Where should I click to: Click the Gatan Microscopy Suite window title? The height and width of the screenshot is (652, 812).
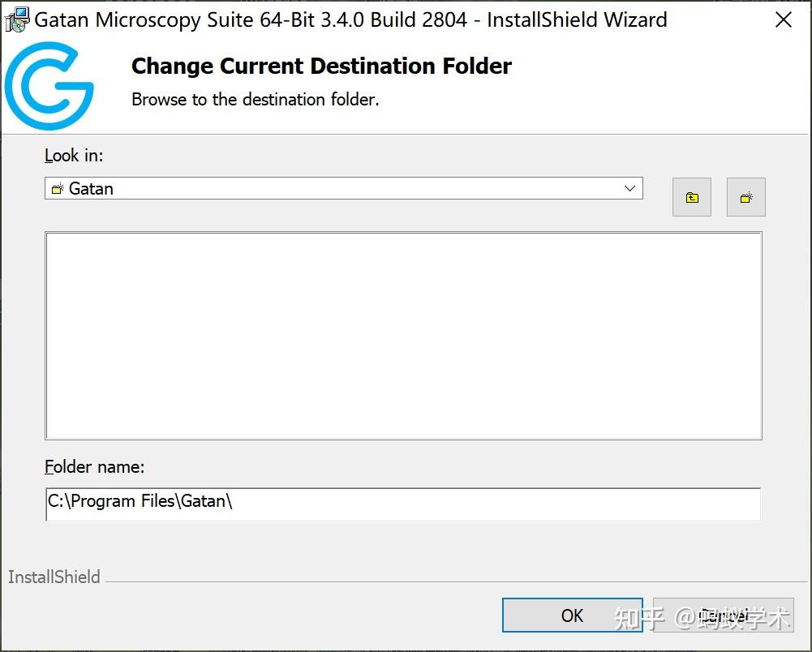tap(350, 20)
